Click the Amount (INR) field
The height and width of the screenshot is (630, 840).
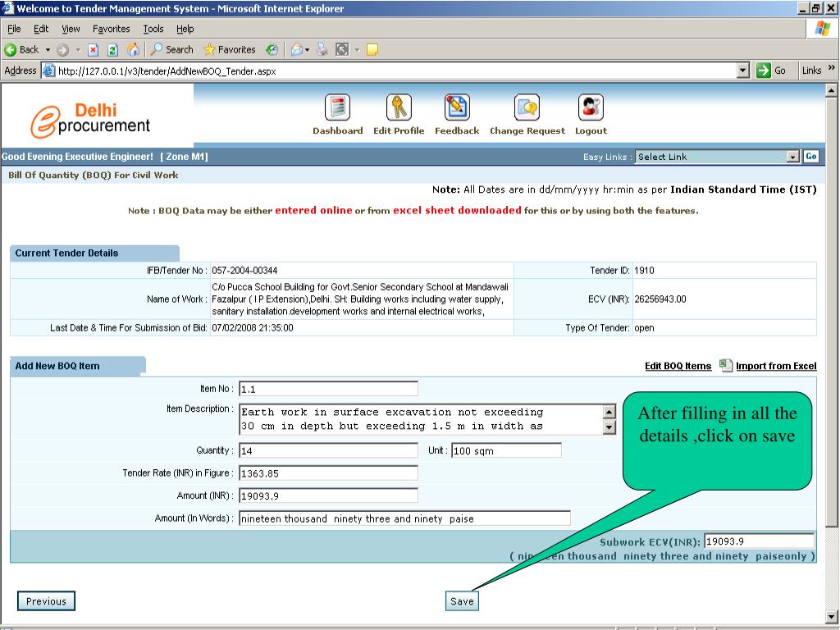pyautogui.click(x=328, y=495)
